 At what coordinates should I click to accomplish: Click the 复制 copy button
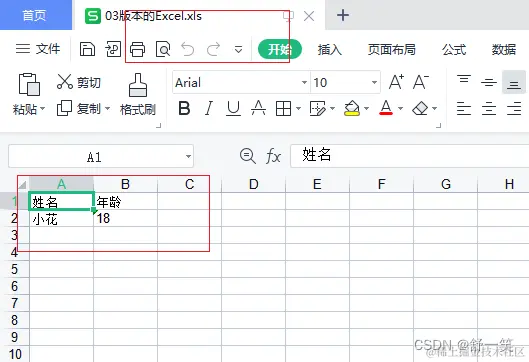pyautogui.click(x=79, y=108)
